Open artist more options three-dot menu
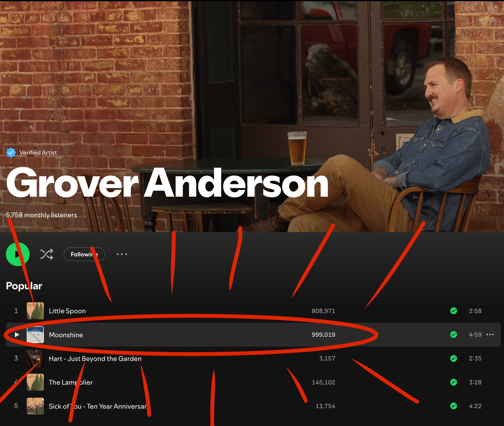The width and height of the screenshot is (504, 426). tap(122, 254)
